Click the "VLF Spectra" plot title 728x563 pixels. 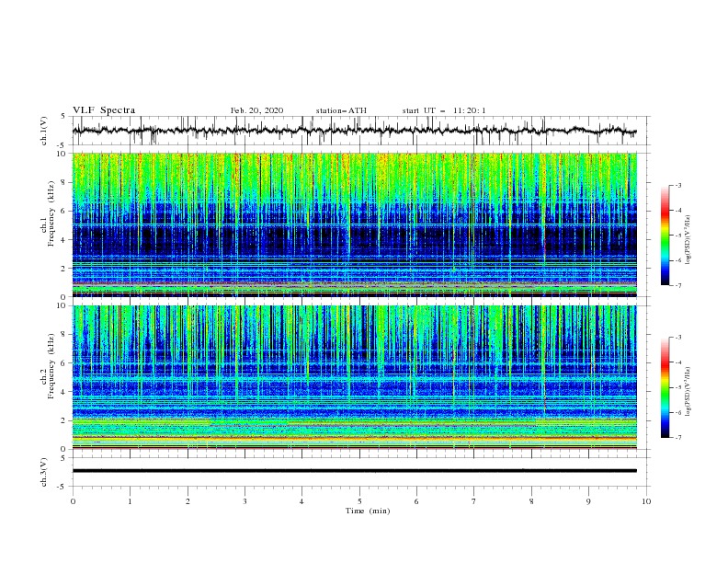[x=104, y=110]
